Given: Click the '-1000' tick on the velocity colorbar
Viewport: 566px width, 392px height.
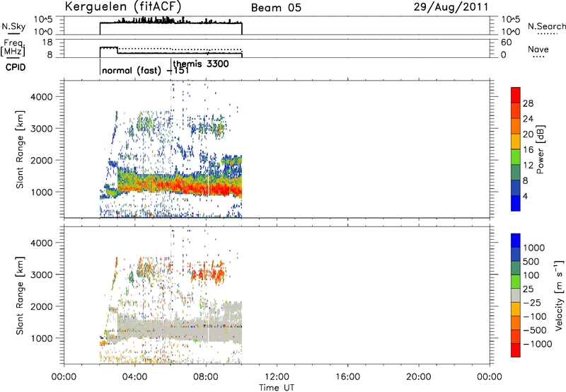Looking at the screenshot, I should click(538, 344).
